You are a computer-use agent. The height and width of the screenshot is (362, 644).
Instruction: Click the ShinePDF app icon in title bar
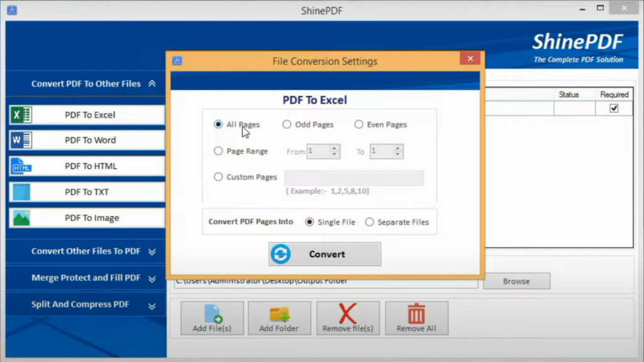pos(12,10)
